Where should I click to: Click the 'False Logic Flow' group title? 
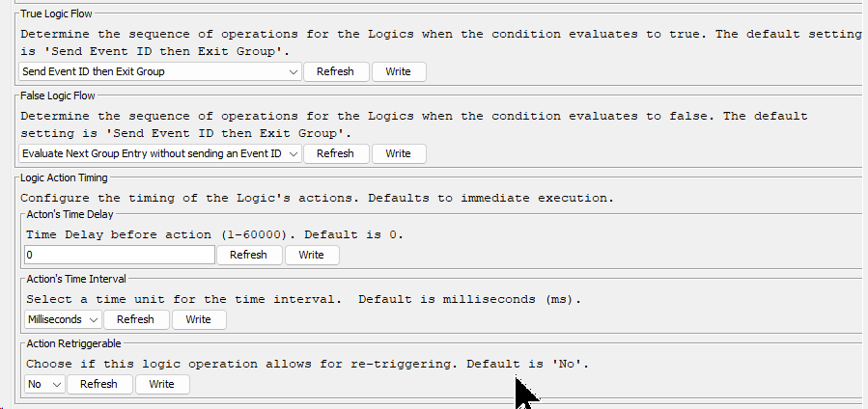pyautogui.click(x=58, y=95)
